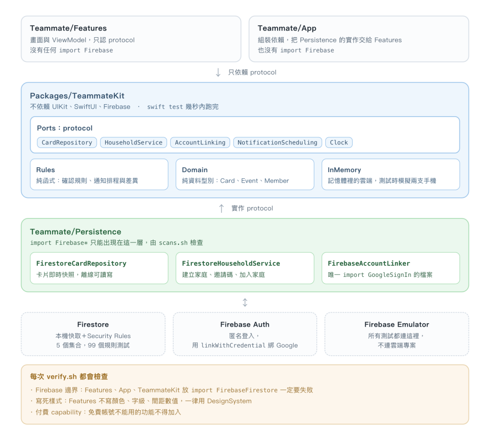Select the text "記憶體裡的雲端，測試時模擬兩支手機"
Screen dimensions: 490x448
[382, 181]
